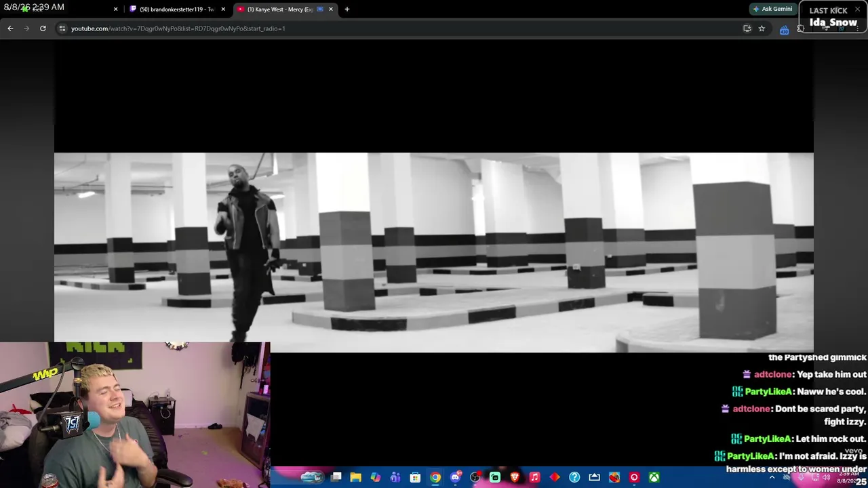
Task: Open OBS Studio from the taskbar
Action: pos(475,477)
